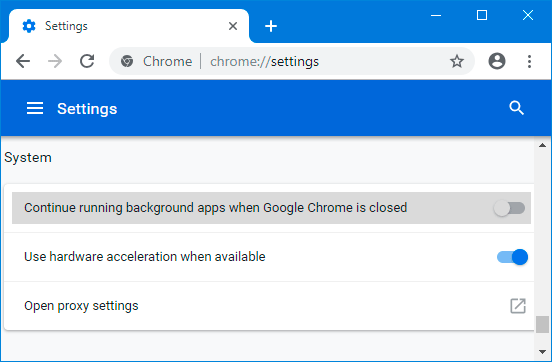Click the System section heading
Screen dimensions: 552x362
click(28, 157)
